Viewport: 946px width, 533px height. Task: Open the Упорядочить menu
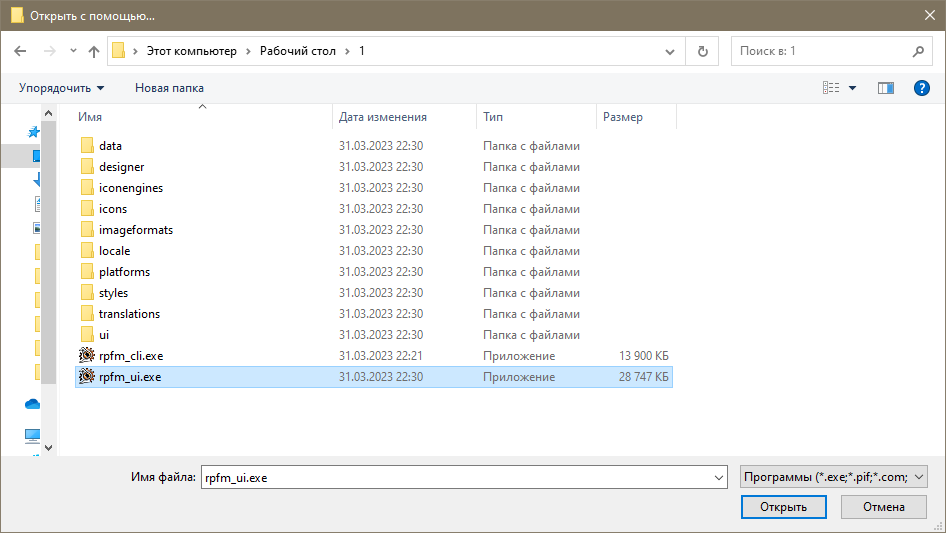62,88
